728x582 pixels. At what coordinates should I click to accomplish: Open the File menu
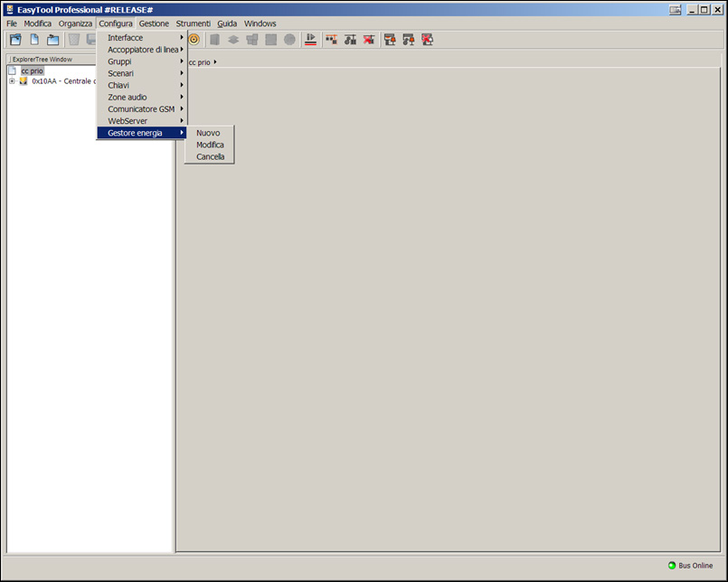[x=12, y=23]
